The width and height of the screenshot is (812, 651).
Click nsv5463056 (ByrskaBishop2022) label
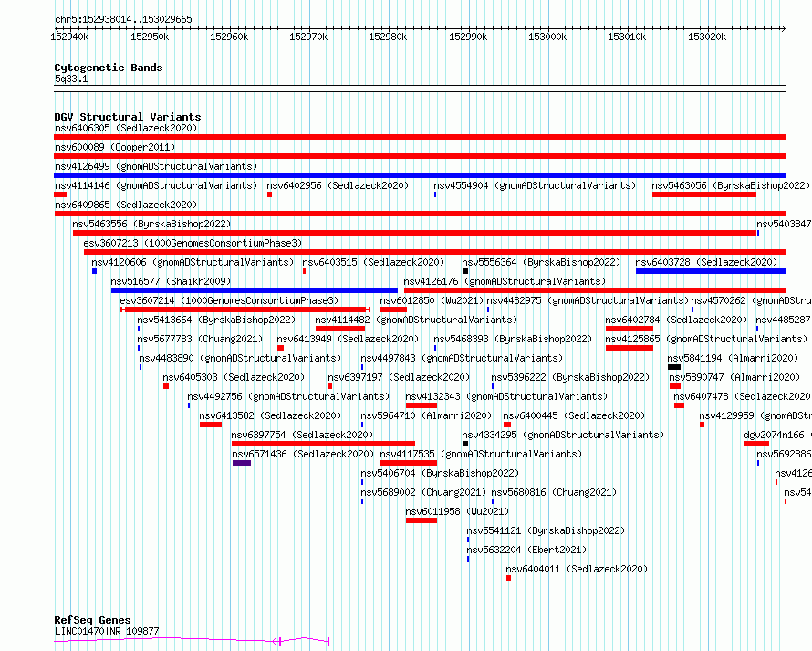click(731, 185)
